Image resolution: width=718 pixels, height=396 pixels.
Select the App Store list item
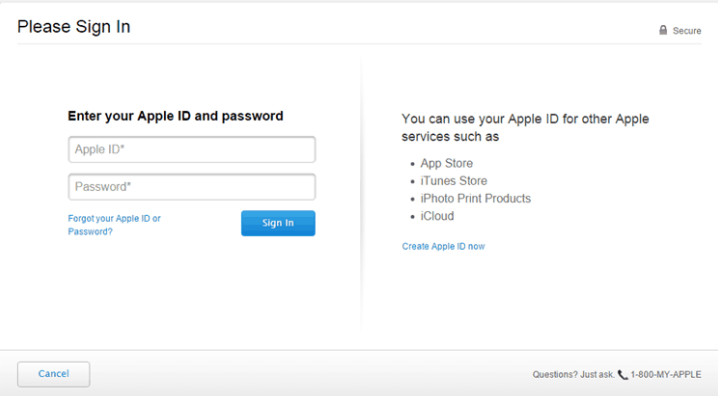(446, 163)
